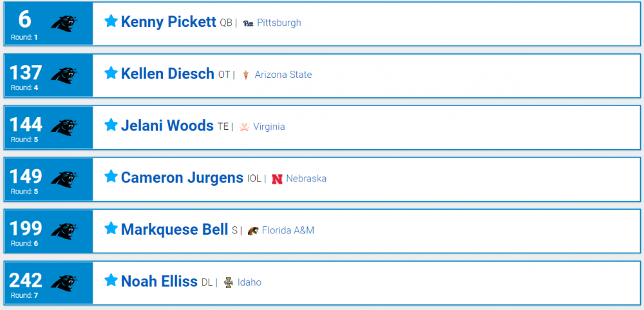The height and width of the screenshot is (310, 644).
Task: Click the star beside Kenny Pickett
Action: point(111,21)
